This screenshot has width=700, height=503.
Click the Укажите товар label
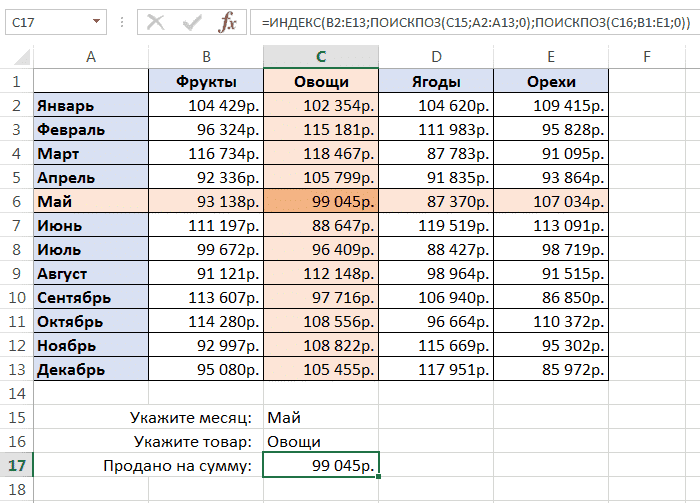[x=192, y=442]
